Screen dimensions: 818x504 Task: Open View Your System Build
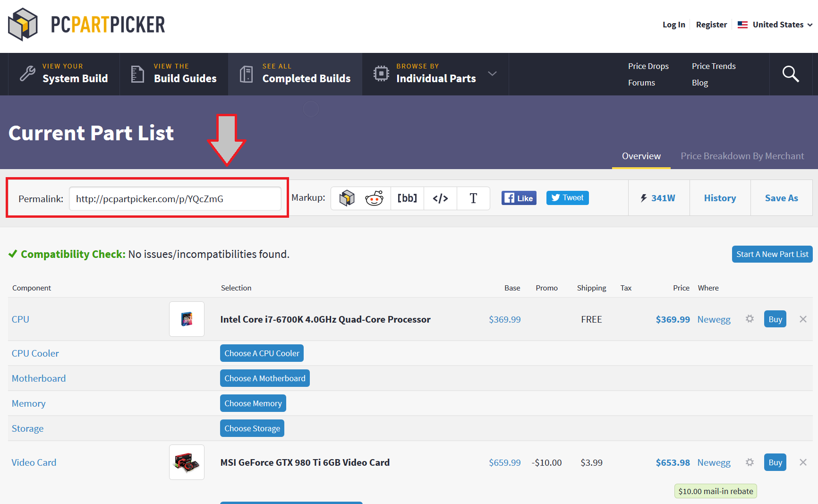[64, 74]
